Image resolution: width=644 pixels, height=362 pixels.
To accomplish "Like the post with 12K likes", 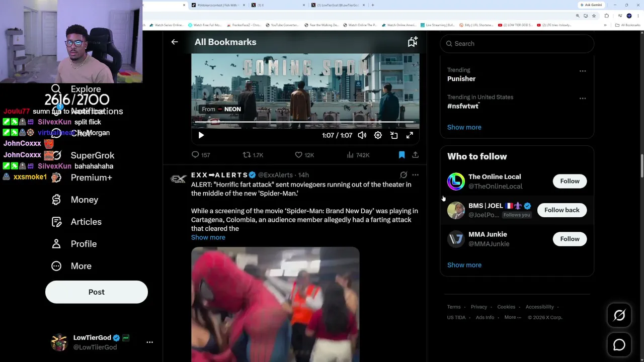I will pos(304,155).
